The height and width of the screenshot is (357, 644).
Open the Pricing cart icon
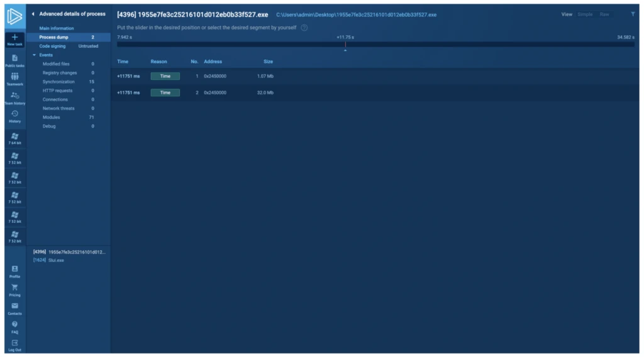15,288
